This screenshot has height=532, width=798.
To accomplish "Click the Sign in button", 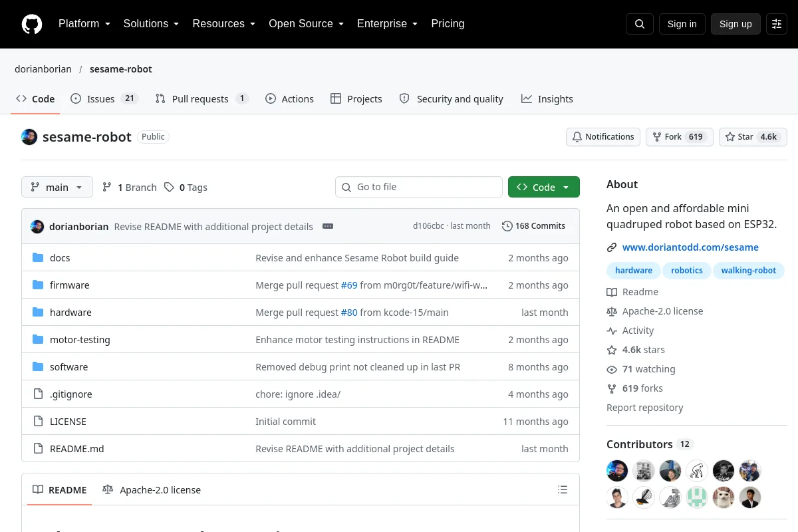I will pyautogui.click(x=682, y=24).
